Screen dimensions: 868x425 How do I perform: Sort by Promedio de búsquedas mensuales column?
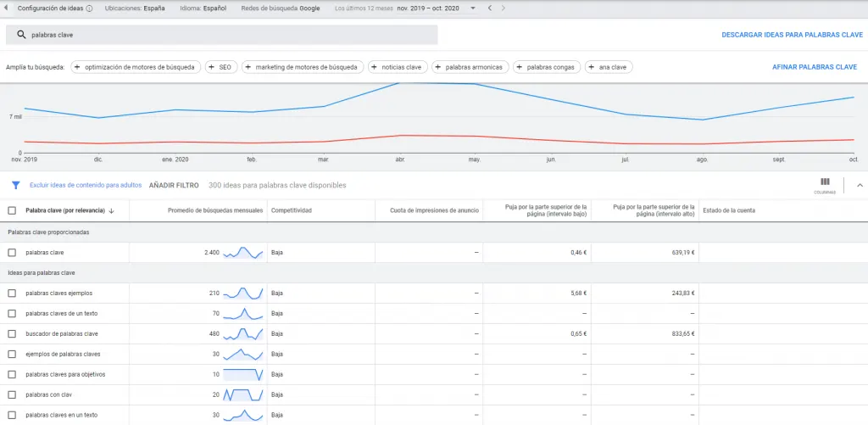click(215, 210)
